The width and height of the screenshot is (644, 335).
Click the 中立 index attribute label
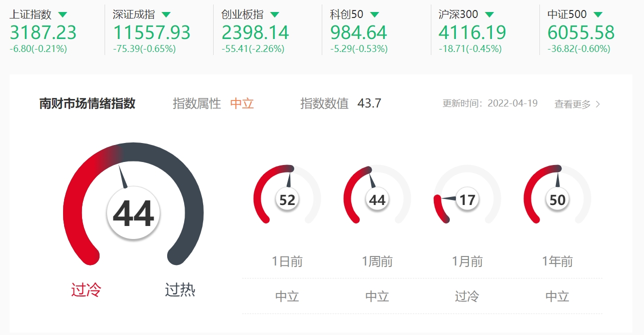[242, 103]
